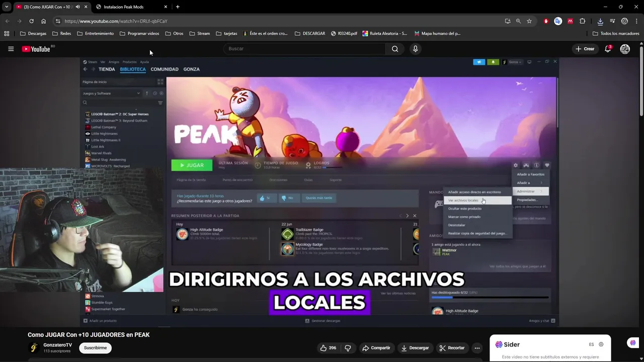Open the Redes bookmark folder
644x362 pixels.
61,34
